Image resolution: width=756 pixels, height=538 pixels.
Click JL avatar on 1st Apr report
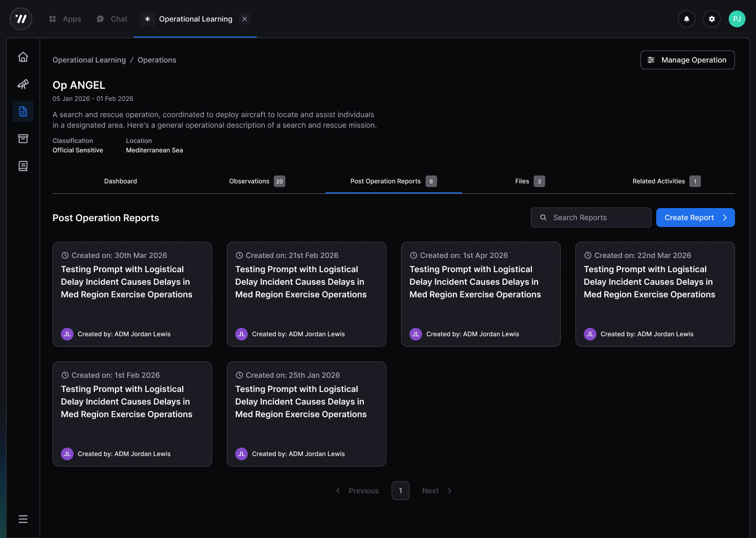click(x=416, y=334)
